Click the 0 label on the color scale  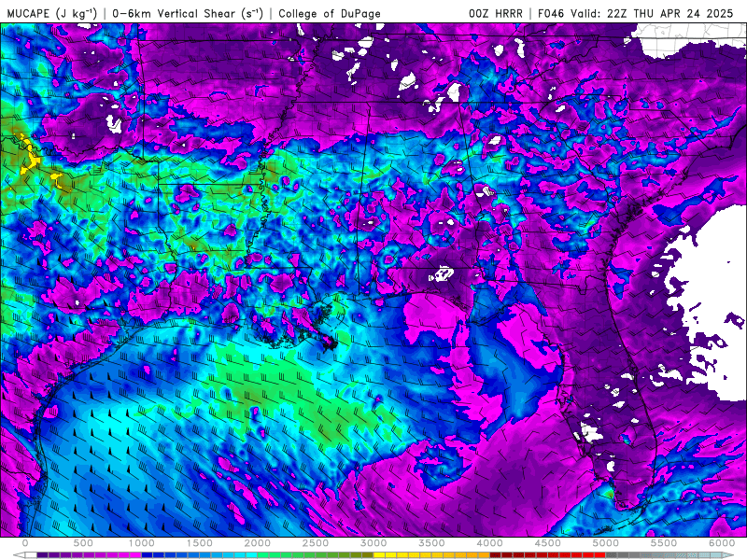click(x=25, y=543)
